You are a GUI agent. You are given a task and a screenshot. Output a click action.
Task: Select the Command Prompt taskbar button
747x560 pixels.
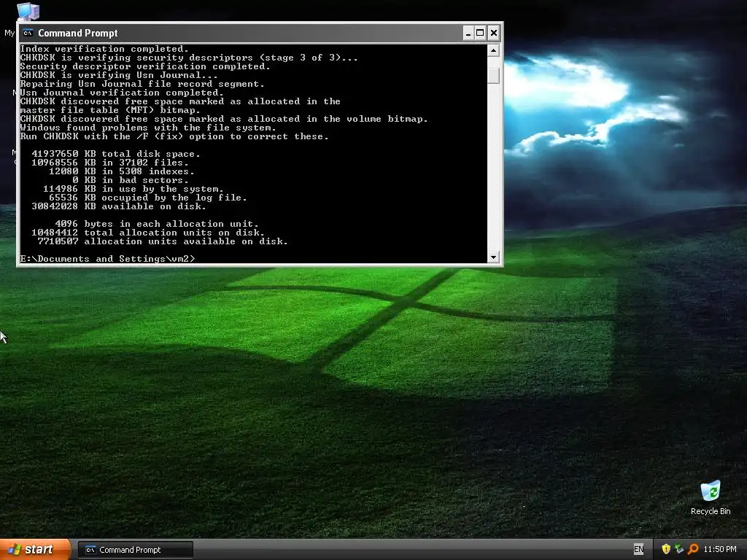(x=135, y=550)
